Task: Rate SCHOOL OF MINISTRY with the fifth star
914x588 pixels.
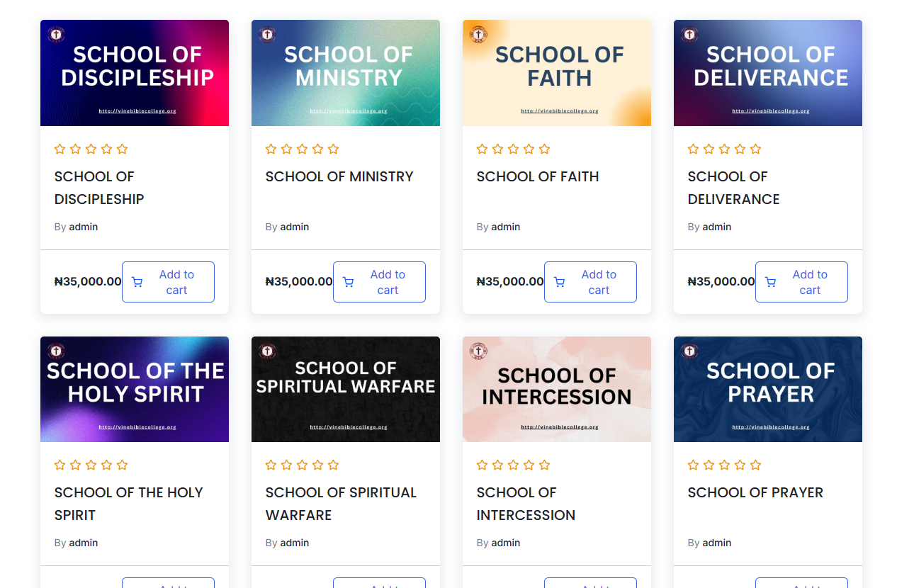Action: coord(333,149)
